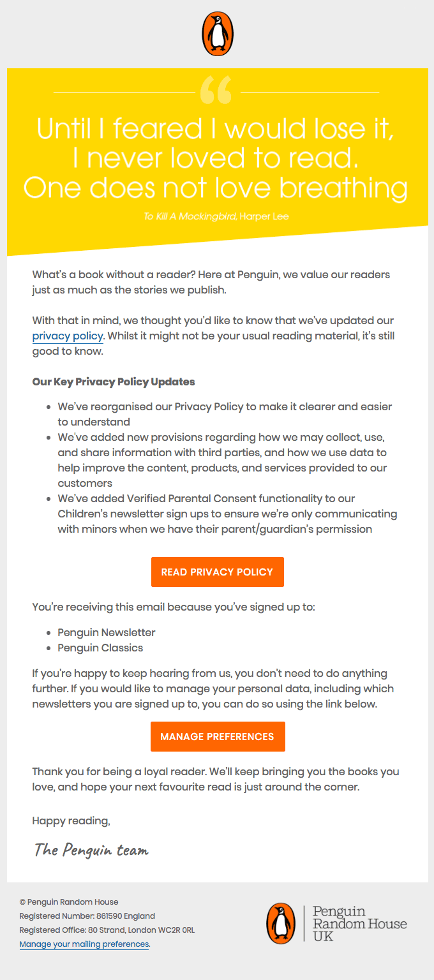434x980 pixels.
Task: Click the Our Key Privacy Policy Updates heading
Action: (x=114, y=382)
